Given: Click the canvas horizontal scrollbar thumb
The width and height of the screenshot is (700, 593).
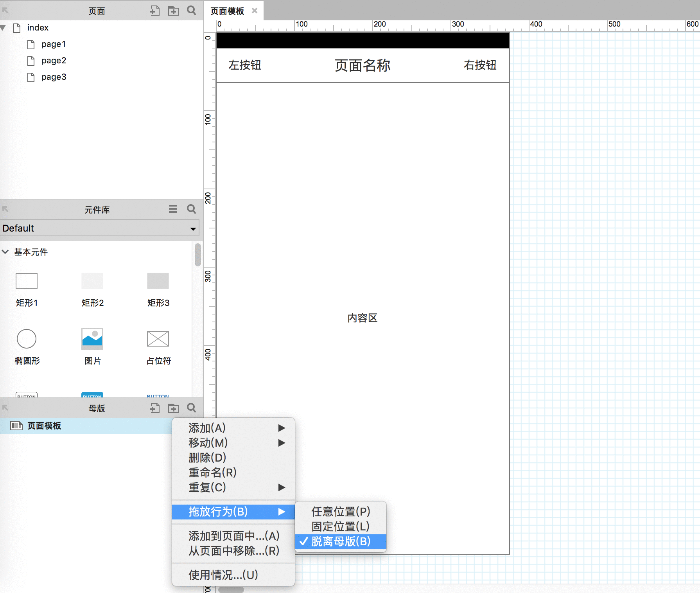Looking at the screenshot, I should [x=231, y=589].
